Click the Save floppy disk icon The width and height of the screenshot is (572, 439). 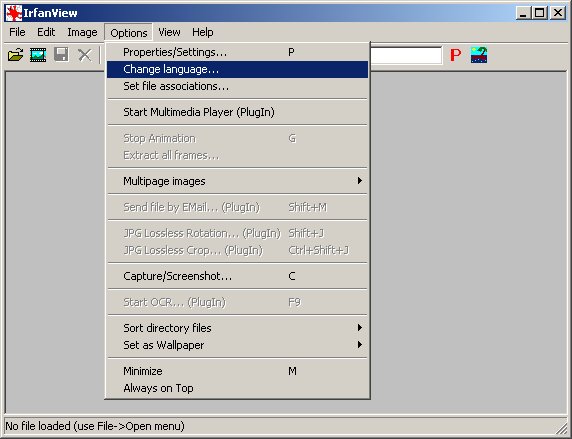61,55
